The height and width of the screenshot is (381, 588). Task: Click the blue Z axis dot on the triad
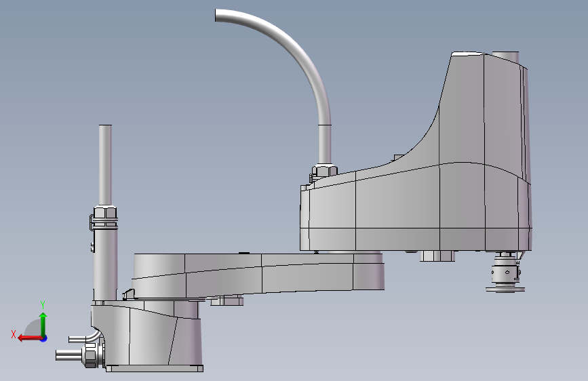(44, 338)
